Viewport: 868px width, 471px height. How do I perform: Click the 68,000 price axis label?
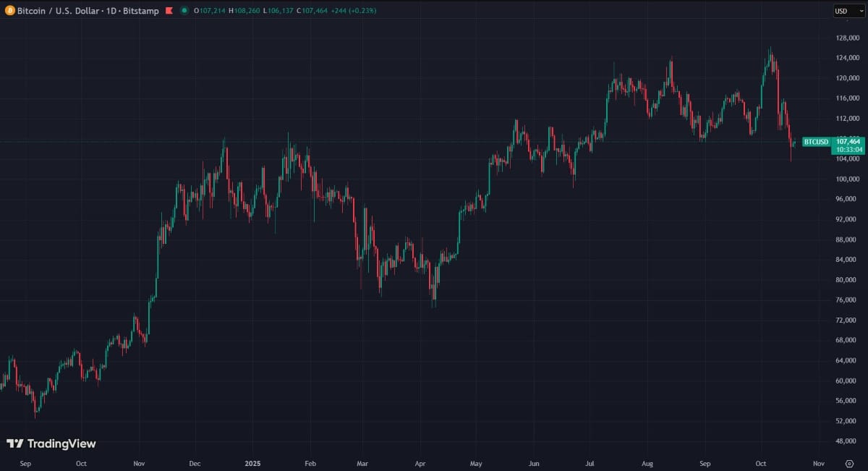(847, 340)
